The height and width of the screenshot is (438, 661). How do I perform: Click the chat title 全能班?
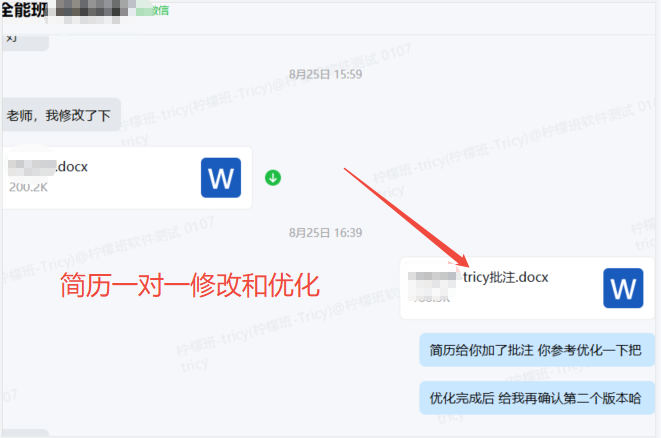25,10
